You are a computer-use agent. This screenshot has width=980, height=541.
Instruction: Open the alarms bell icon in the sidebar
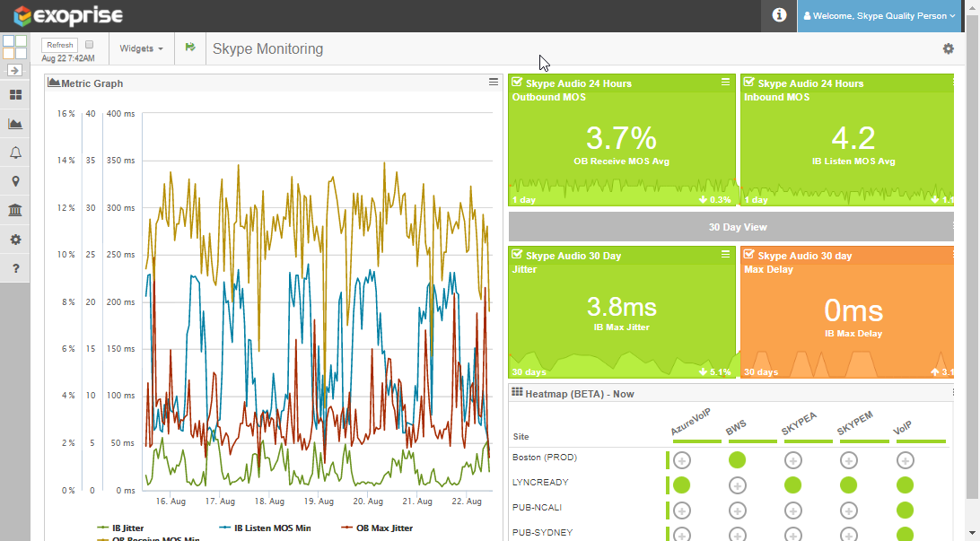(15, 153)
